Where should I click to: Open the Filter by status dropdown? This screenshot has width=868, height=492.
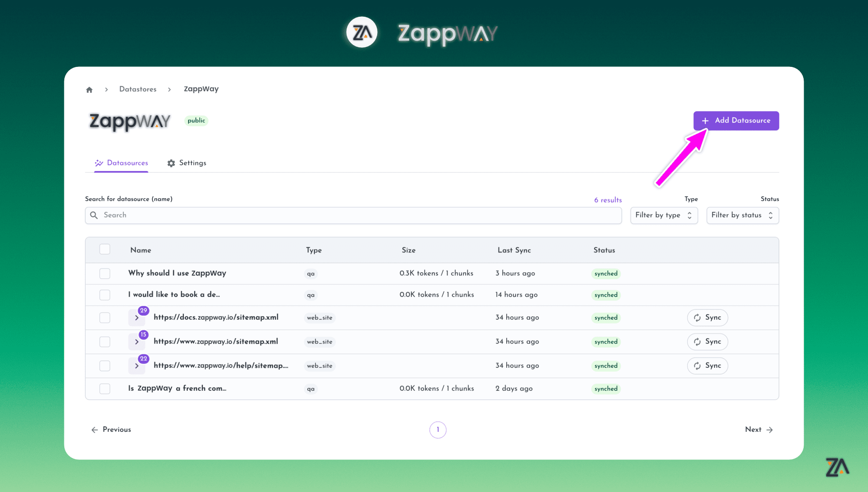click(742, 215)
